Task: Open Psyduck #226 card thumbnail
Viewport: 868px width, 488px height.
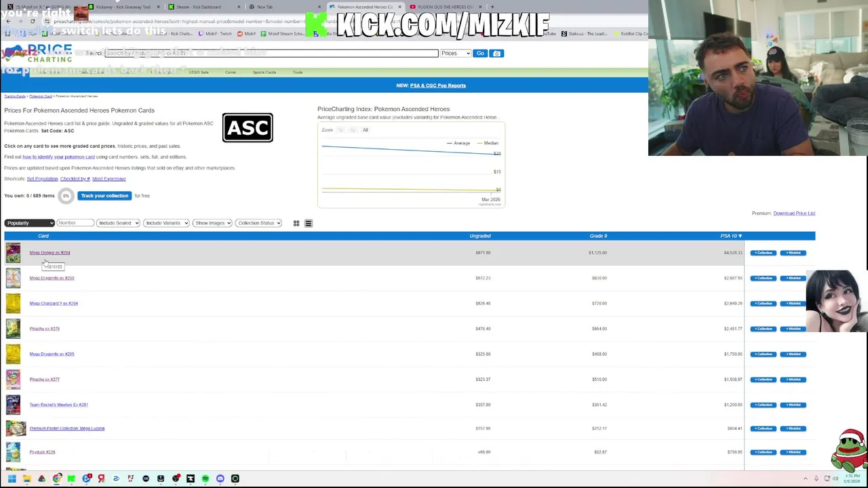Action: pyautogui.click(x=13, y=452)
